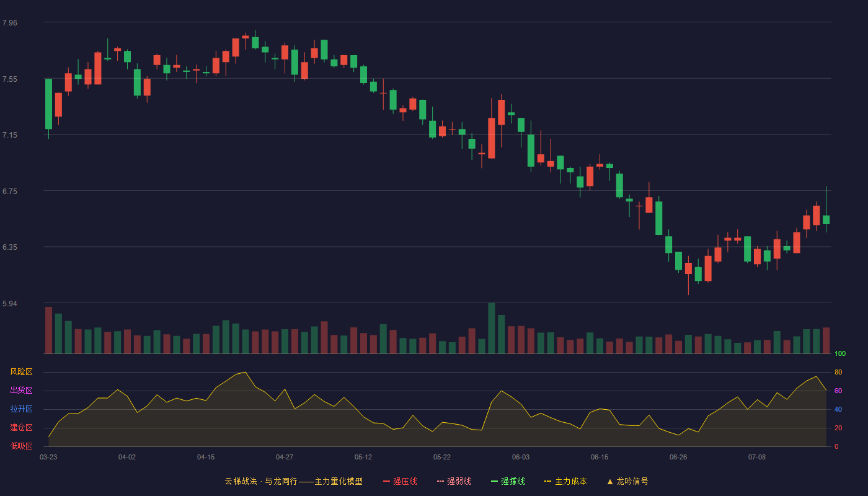The width and height of the screenshot is (868, 496).
Task: Click the 06-26 date axis label
Action: (678, 457)
